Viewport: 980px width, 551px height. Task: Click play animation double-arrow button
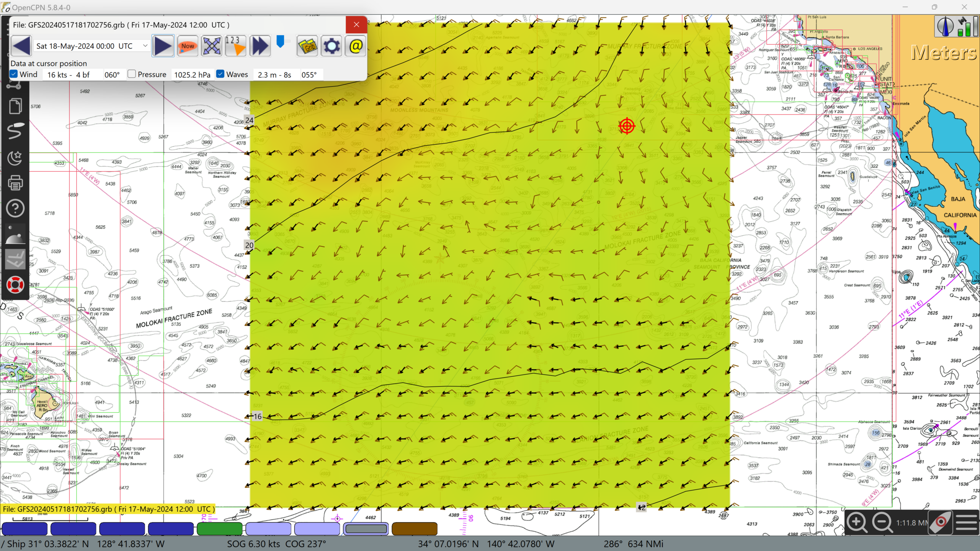(260, 46)
